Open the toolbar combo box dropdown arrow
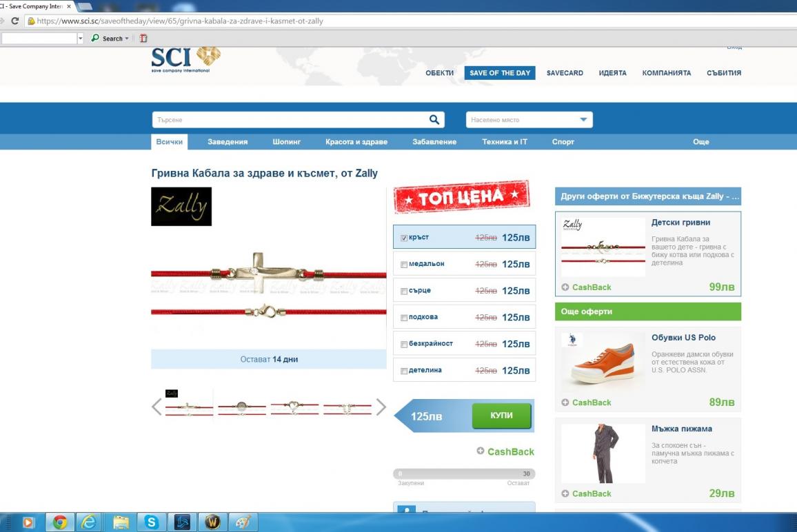Viewport: 797px width, 532px height. point(80,38)
